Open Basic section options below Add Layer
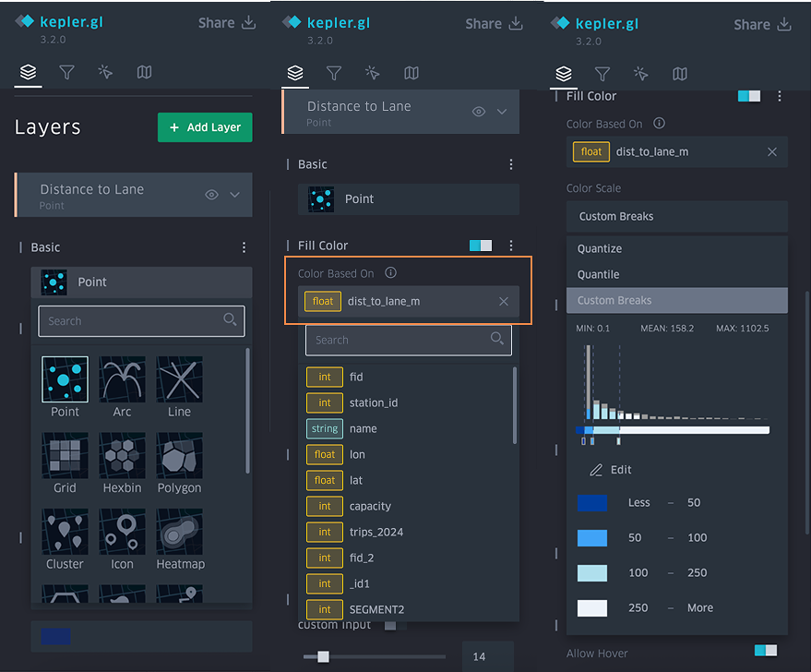Image resolution: width=811 pixels, height=672 pixels. point(244,247)
